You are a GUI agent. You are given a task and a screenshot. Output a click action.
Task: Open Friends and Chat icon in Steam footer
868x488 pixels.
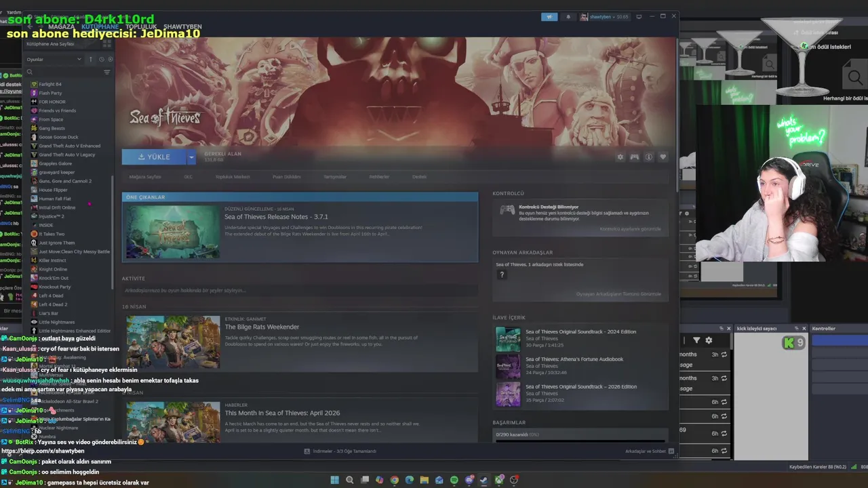coord(671,451)
